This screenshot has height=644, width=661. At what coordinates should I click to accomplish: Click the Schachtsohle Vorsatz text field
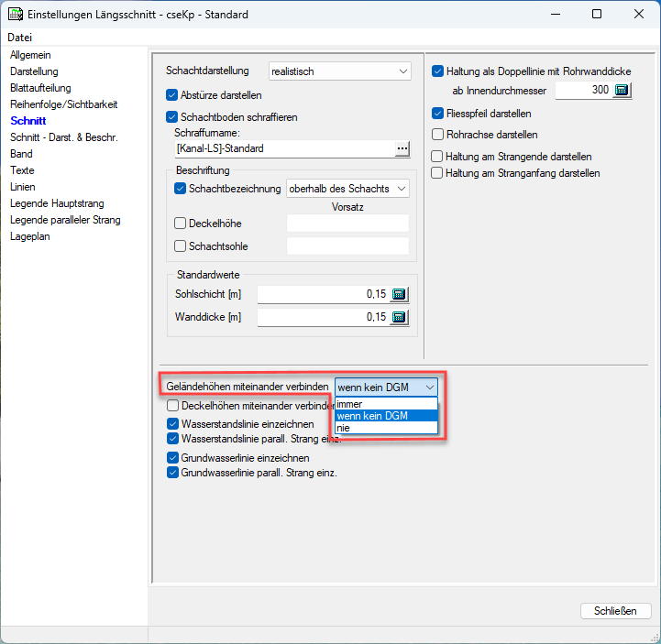coord(347,246)
